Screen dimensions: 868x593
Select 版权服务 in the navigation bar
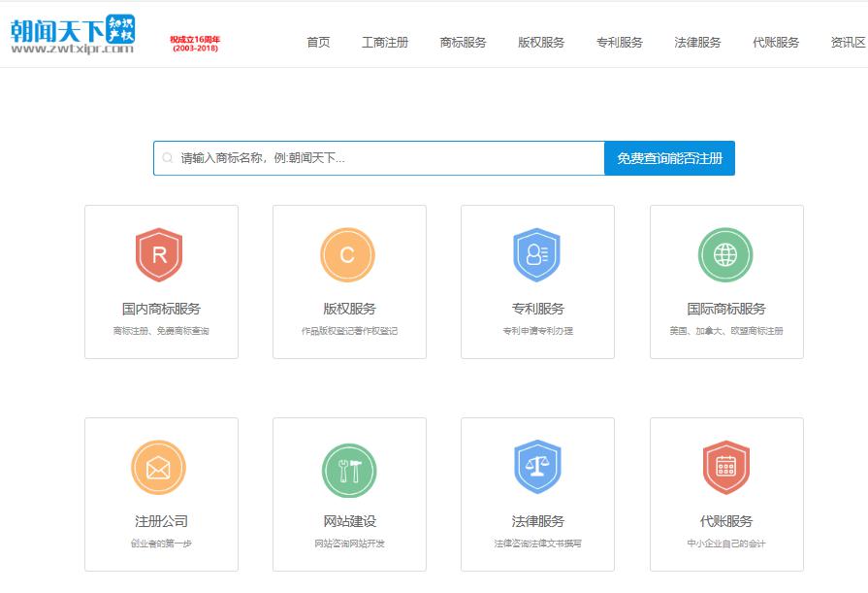click(541, 43)
